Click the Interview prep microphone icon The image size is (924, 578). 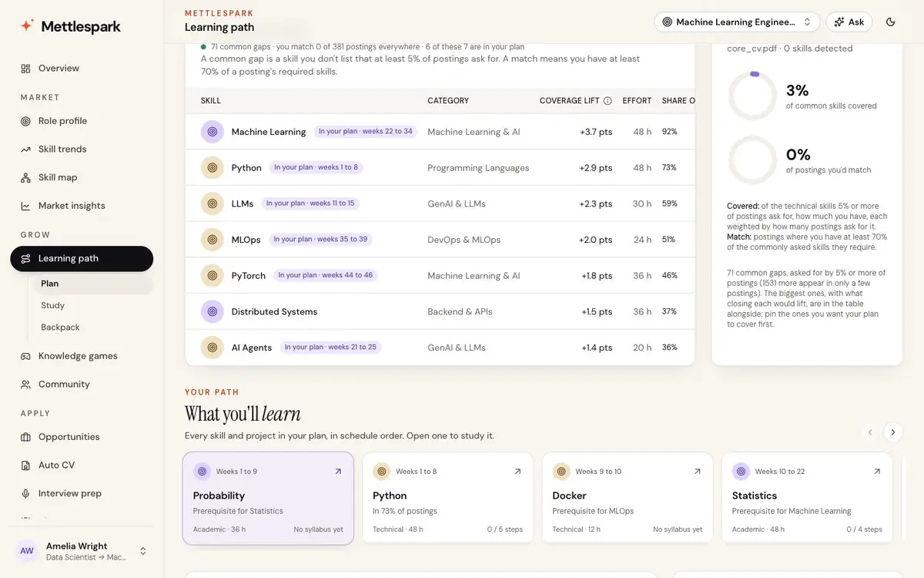click(25, 494)
